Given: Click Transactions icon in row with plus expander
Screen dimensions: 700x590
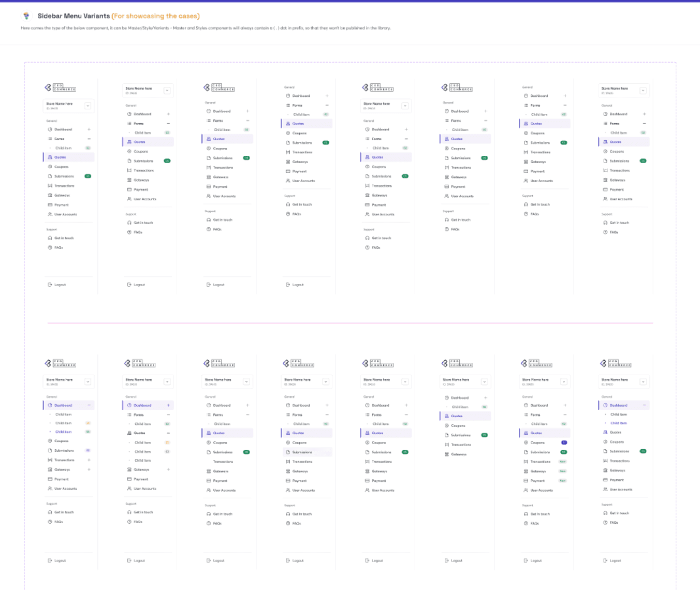Looking at the screenshot, I should 50,460.
